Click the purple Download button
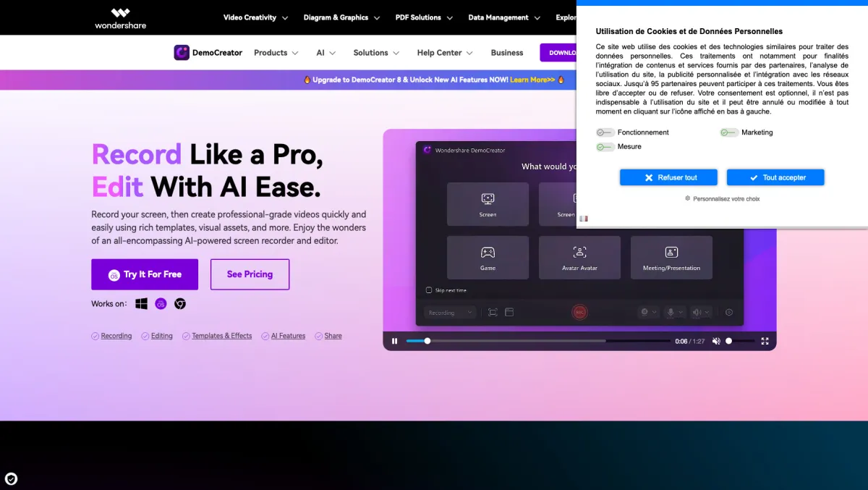Screen dimensions: 868x490 (x=558, y=53)
